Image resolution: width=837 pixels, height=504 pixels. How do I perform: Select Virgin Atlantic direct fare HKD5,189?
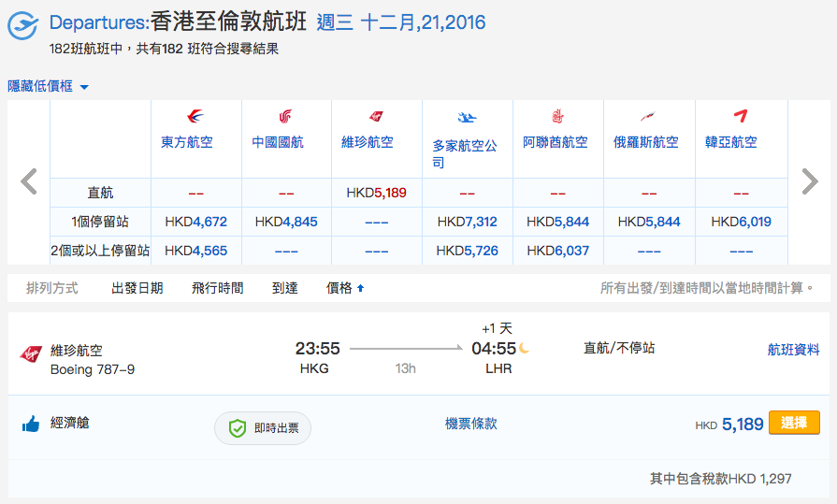click(376, 193)
